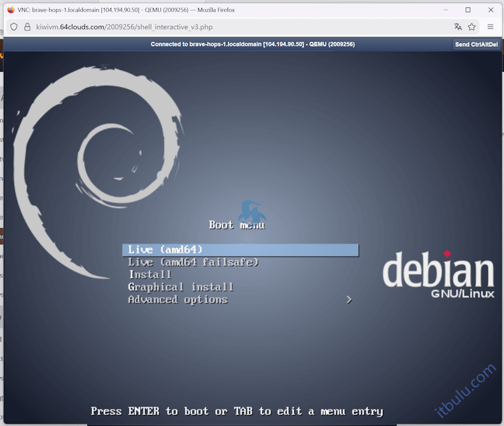Screen dimensions: 504x426
Task: Click the chevron beside Advanced options
Action: point(349,299)
